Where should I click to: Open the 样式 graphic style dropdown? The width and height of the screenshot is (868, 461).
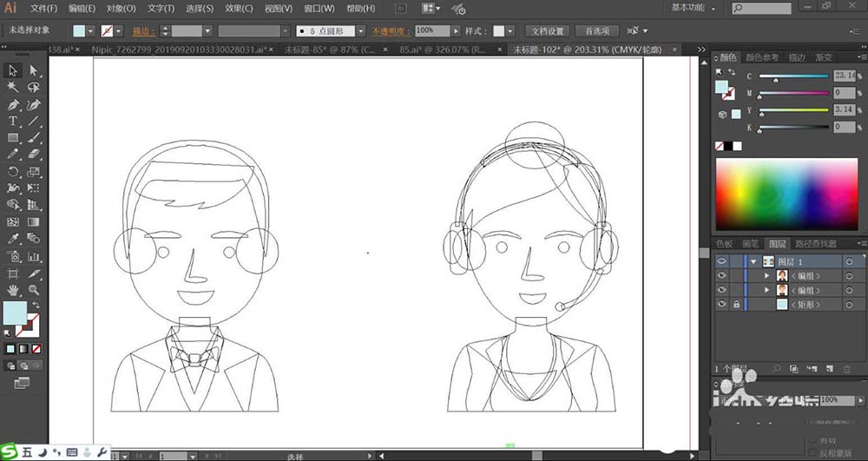coord(510,31)
